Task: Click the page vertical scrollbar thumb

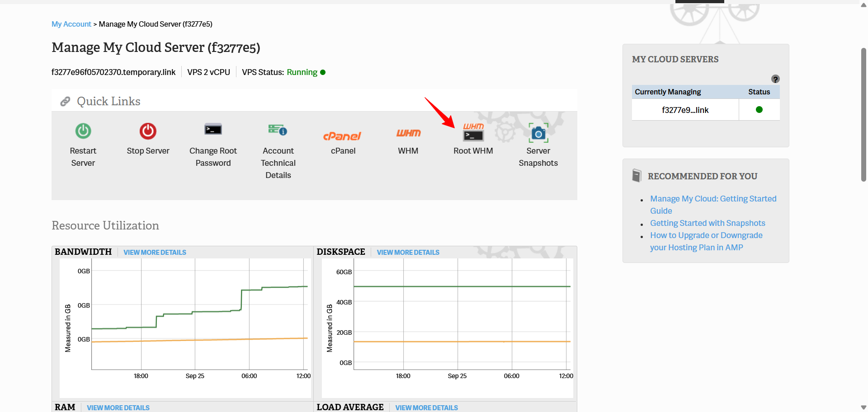Action: click(863, 115)
